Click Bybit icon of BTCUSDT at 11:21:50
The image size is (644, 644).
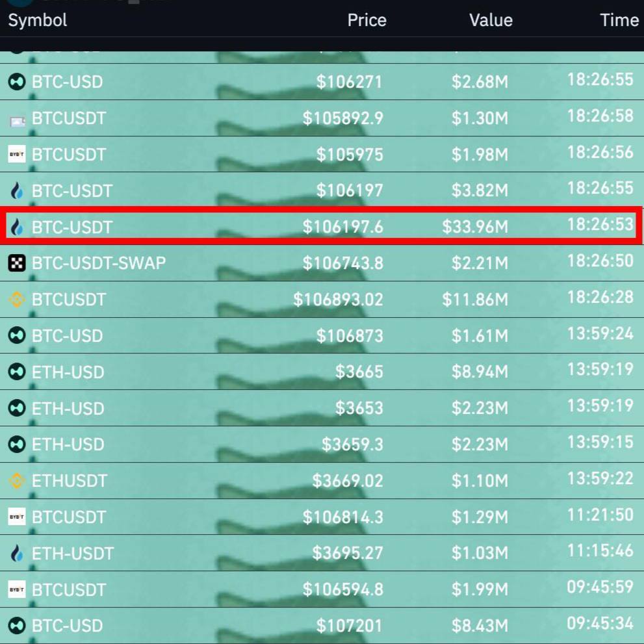(x=17, y=517)
